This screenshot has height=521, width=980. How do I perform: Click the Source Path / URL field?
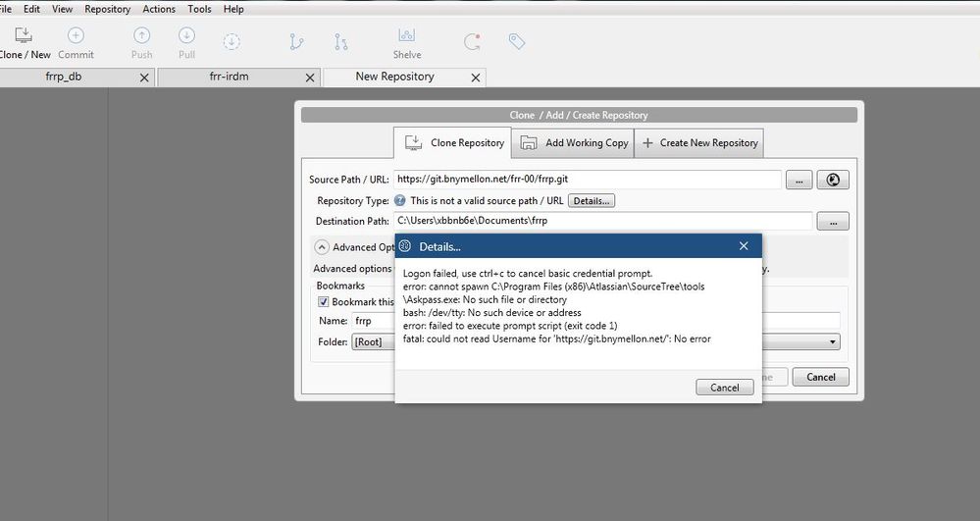(x=587, y=179)
